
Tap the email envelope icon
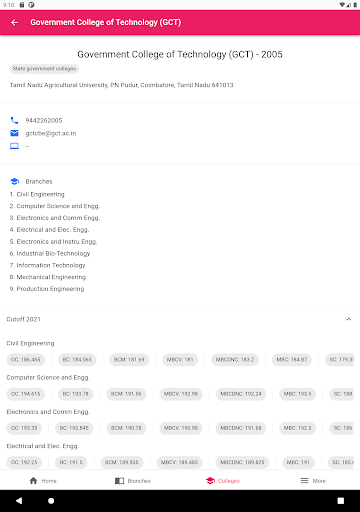[14, 133]
